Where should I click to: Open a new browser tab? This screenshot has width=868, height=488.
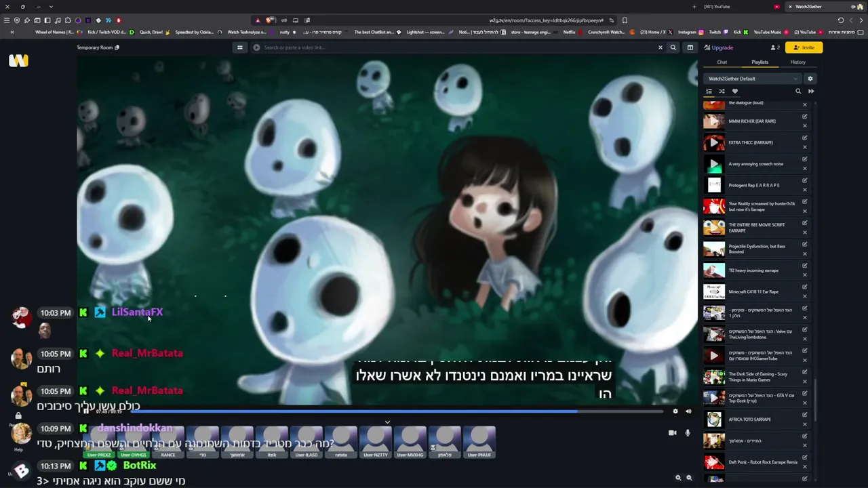coord(694,7)
